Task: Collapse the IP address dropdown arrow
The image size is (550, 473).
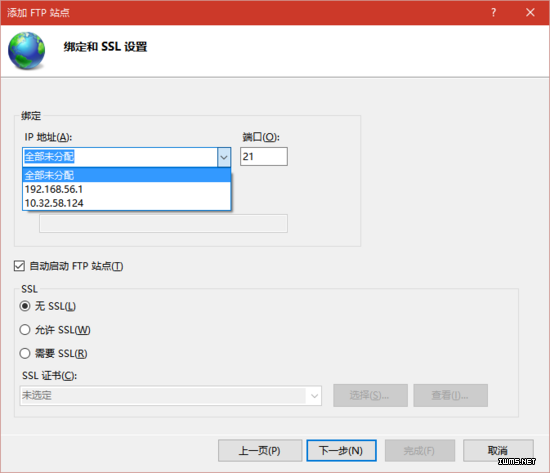Action: coord(224,157)
